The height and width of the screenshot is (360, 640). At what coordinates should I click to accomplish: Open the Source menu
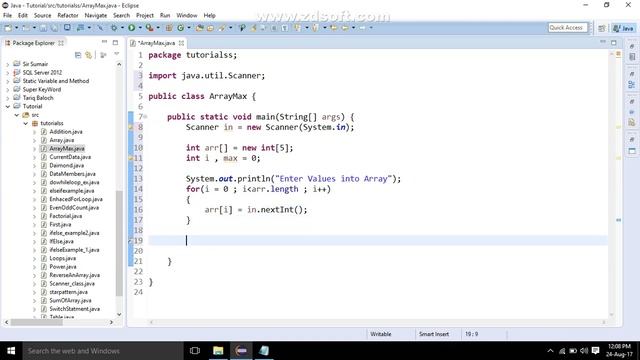pyautogui.click(x=42, y=16)
